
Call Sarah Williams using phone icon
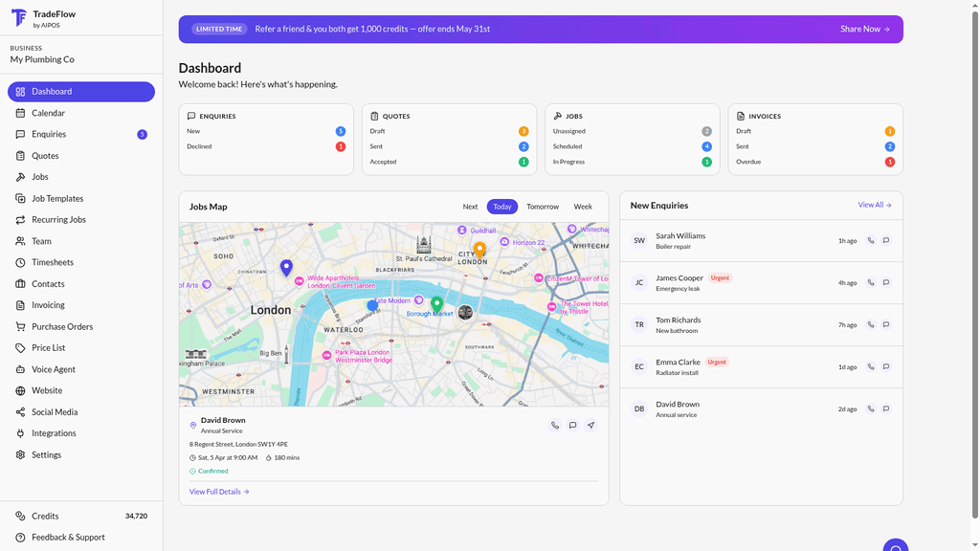point(871,240)
